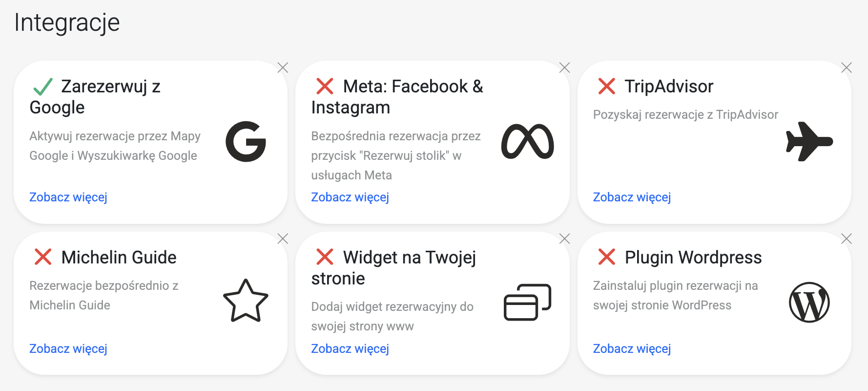
Task: Dismiss the Zarezerwuj z Google card
Action: [x=283, y=67]
